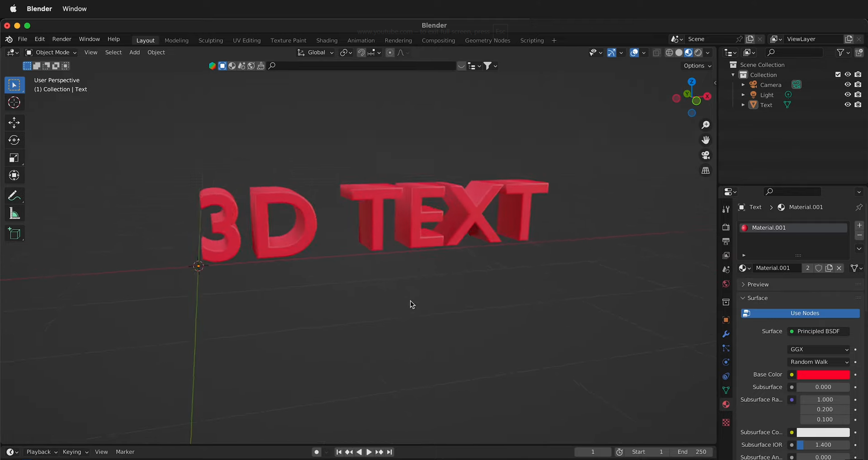868x460 pixels.
Task: Open the File menu
Action: click(22, 39)
